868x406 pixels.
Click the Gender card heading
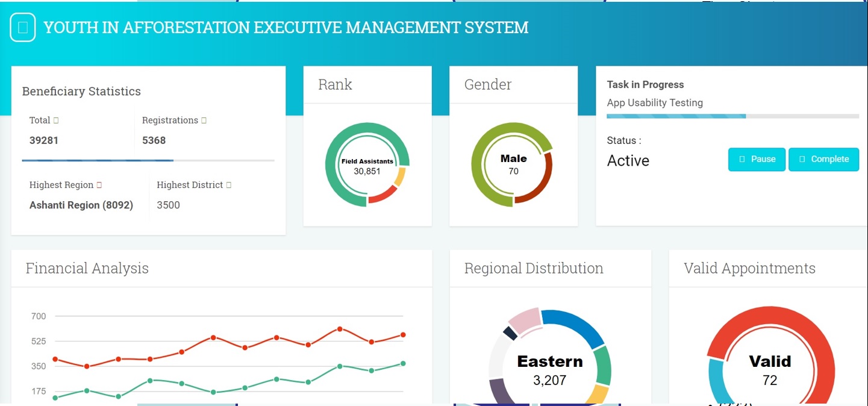tap(488, 84)
